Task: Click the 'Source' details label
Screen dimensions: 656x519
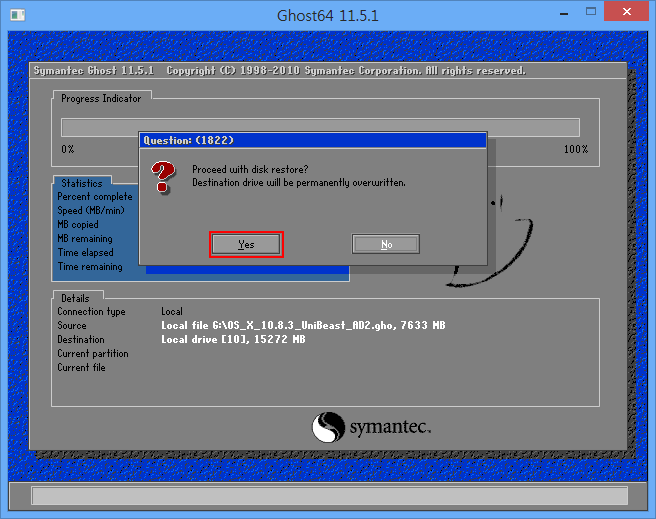Action: pos(72,325)
